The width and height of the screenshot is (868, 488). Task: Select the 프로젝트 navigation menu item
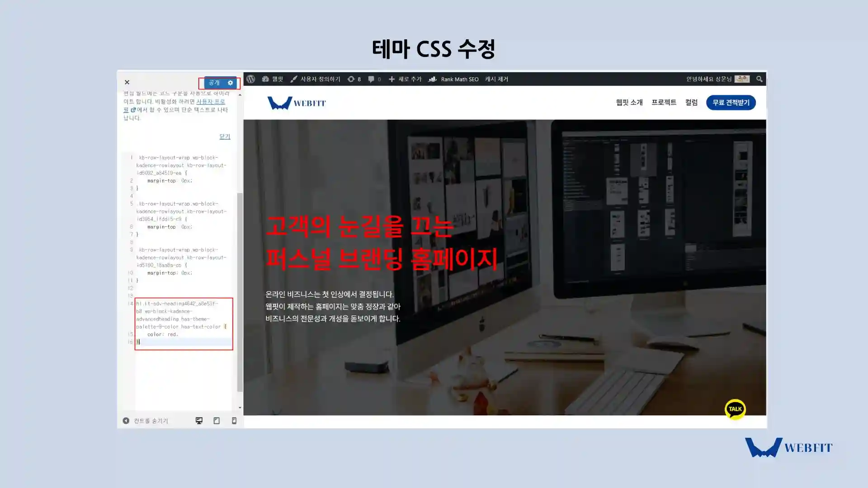point(664,103)
